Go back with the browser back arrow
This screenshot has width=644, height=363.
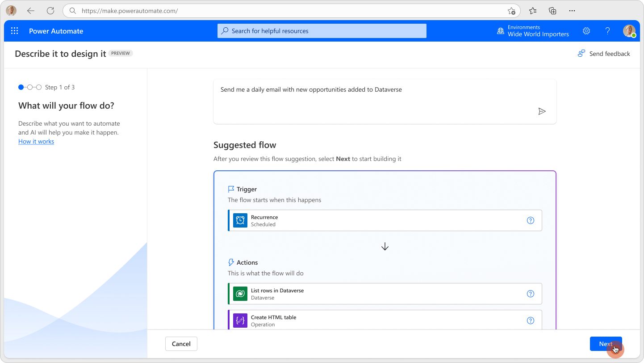click(30, 11)
